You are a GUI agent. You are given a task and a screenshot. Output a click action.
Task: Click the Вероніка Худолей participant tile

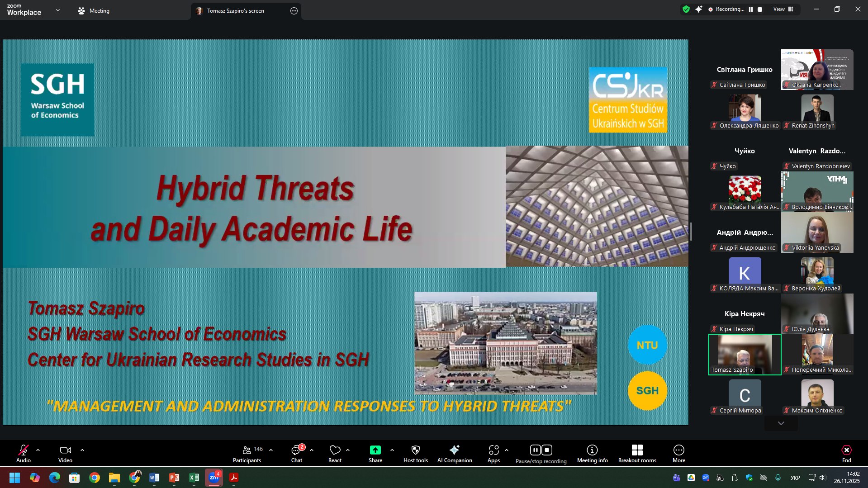[x=817, y=273]
